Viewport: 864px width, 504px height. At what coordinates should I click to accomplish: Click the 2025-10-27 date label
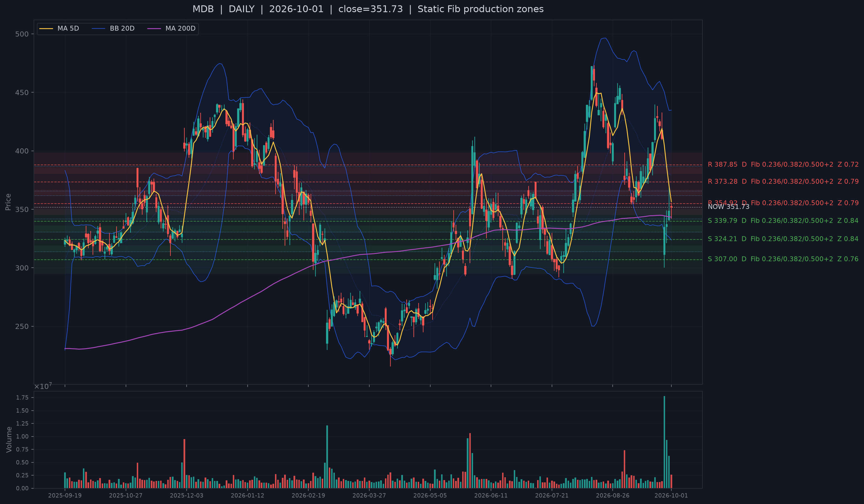tap(125, 495)
